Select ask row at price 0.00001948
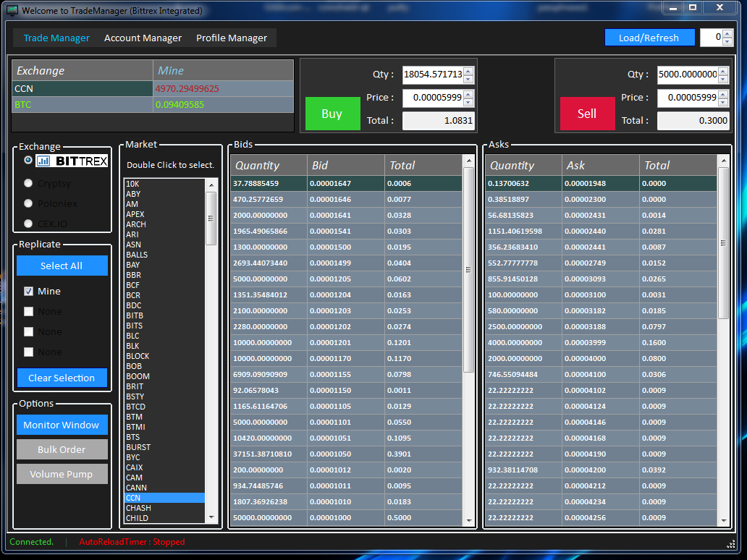 coord(602,183)
